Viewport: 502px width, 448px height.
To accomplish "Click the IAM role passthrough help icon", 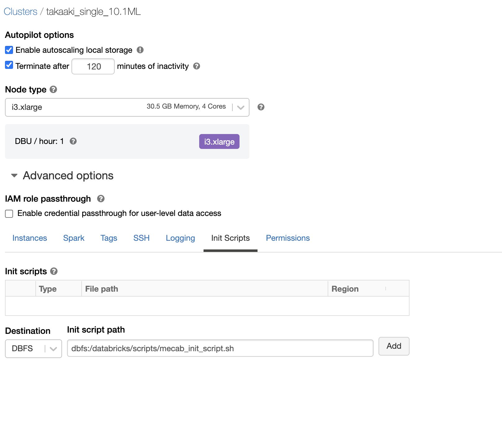I will pos(101,199).
